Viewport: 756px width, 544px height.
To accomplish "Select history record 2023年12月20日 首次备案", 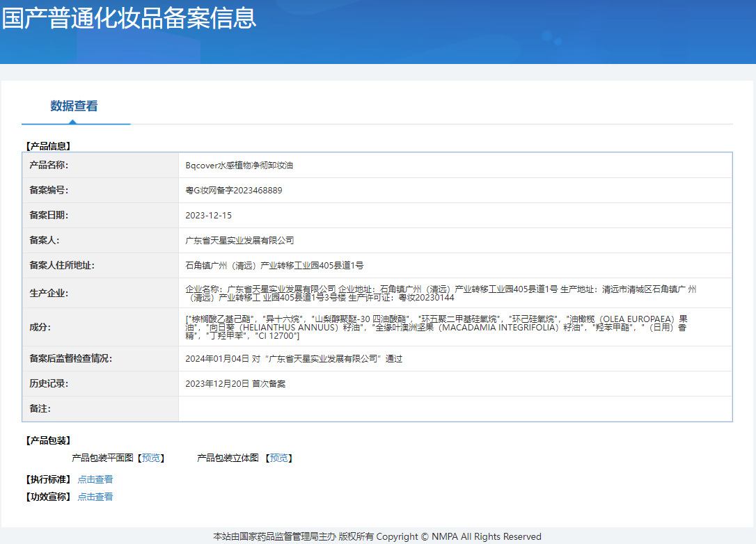I will point(235,384).
